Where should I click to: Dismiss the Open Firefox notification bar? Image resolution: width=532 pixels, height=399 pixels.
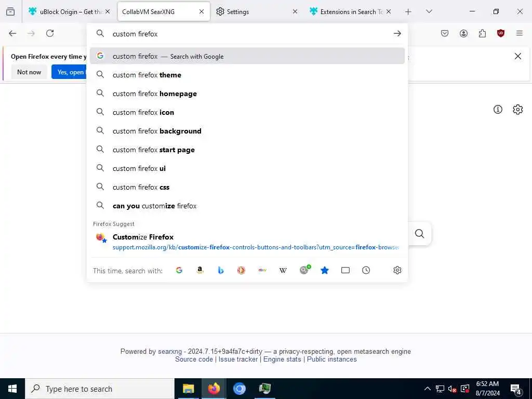(x=518, y=56)
